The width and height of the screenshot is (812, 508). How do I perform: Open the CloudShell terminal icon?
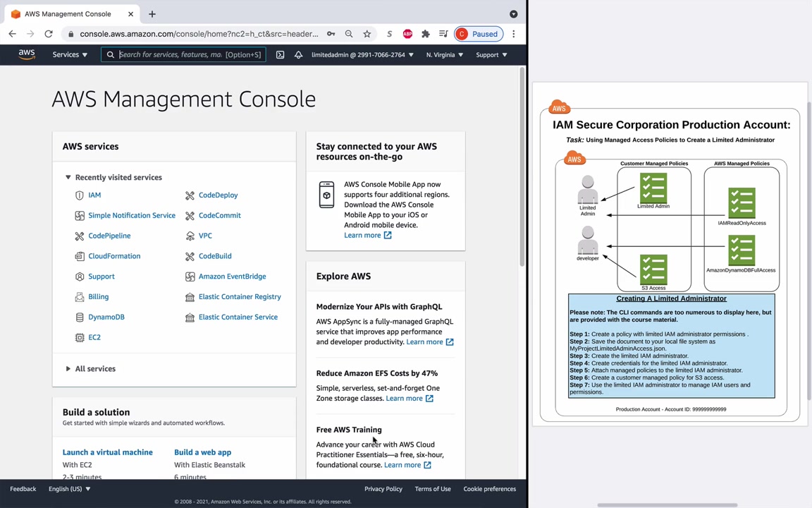(280, 54)
